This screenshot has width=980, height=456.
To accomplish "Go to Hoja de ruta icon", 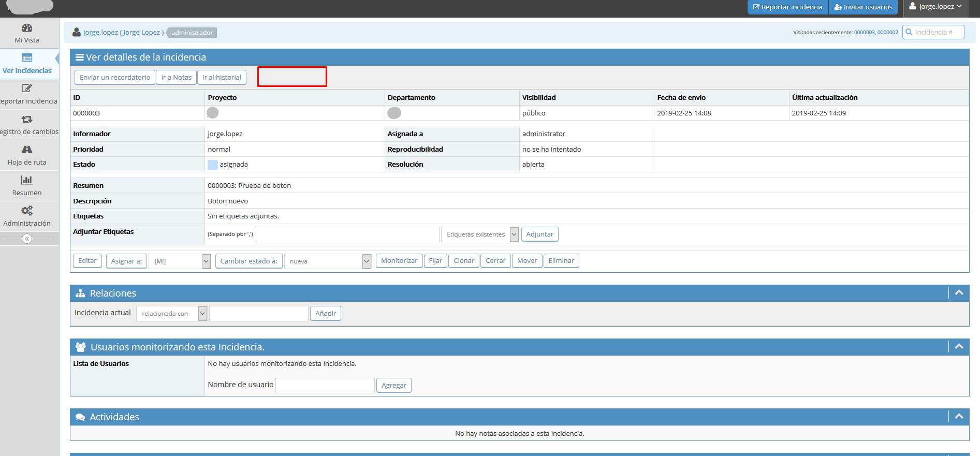I will (x=27, y=150).
